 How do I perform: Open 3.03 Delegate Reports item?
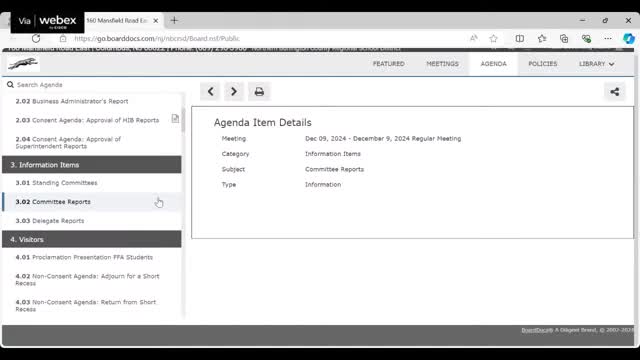pyautogui.click(x=50, y=221)
